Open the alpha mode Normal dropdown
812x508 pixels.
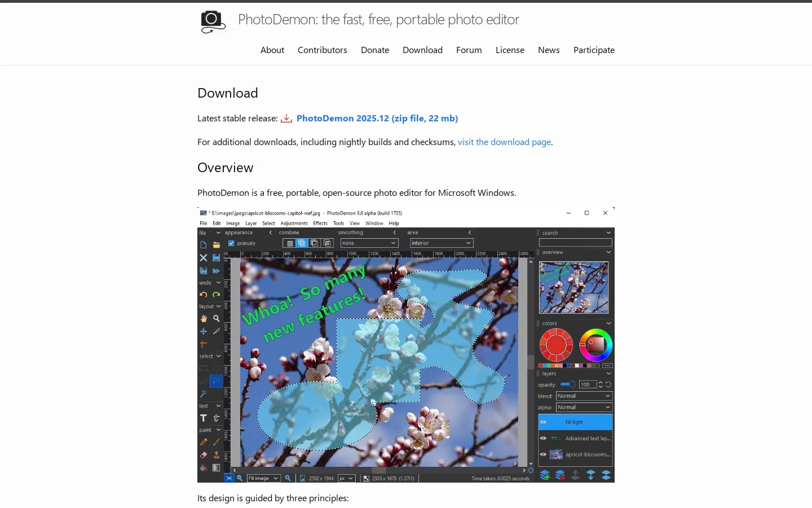[x=584, y=408]
